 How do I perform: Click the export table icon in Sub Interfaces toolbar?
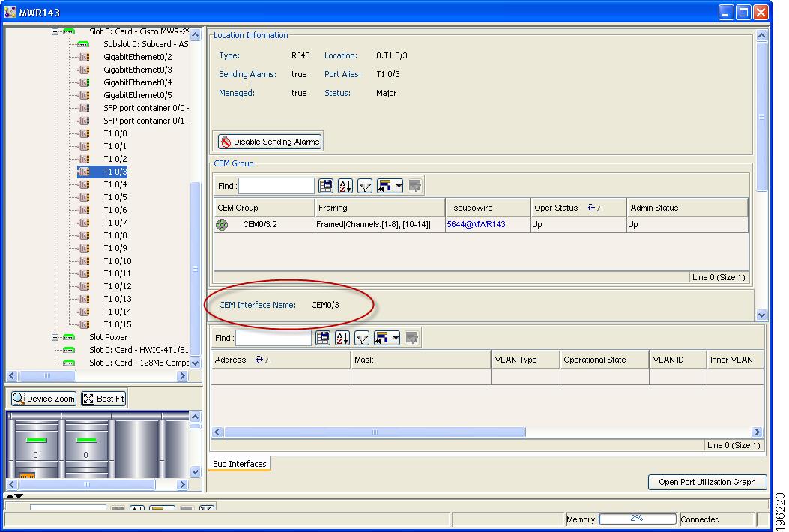(x=323, y=338)
